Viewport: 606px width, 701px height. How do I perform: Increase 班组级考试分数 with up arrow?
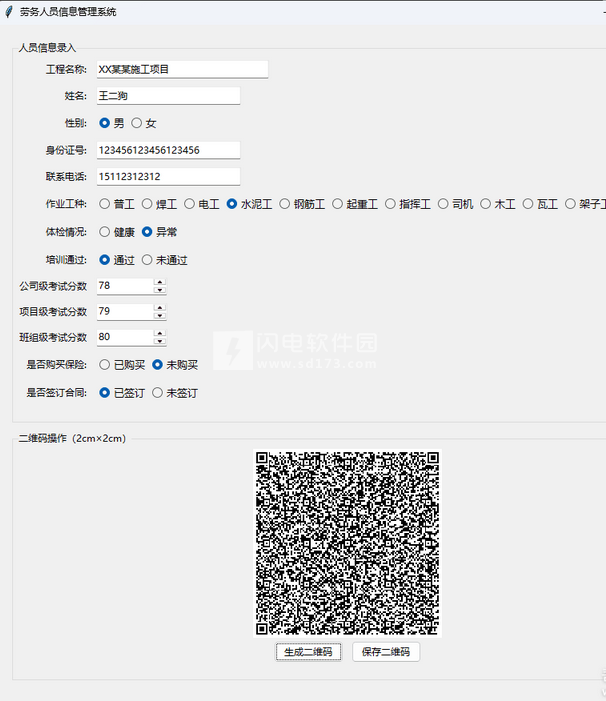pos(160,334)
